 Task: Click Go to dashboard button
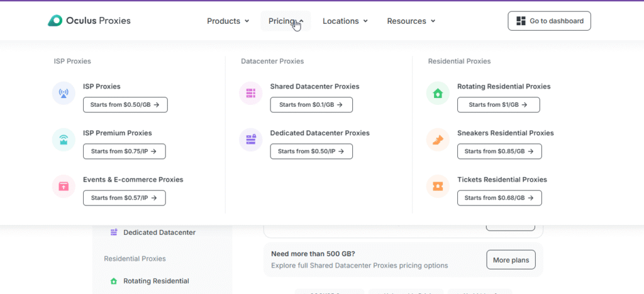point(550,21)
